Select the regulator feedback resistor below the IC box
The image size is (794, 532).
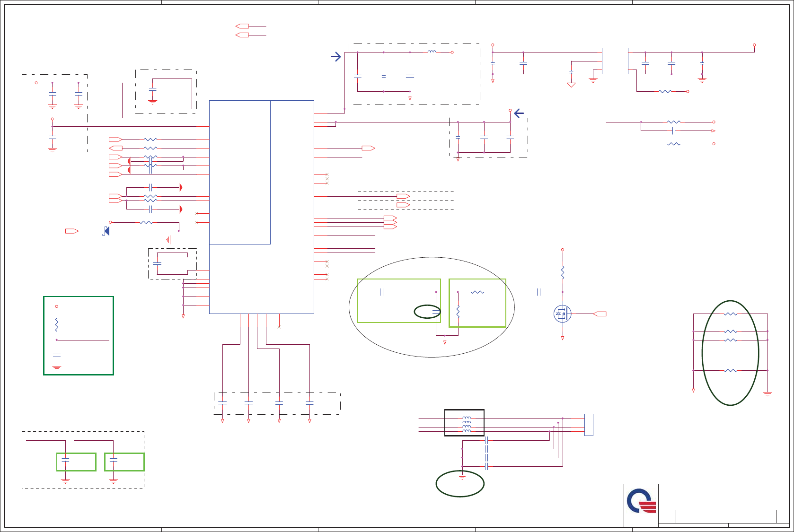tap(665, 91)
